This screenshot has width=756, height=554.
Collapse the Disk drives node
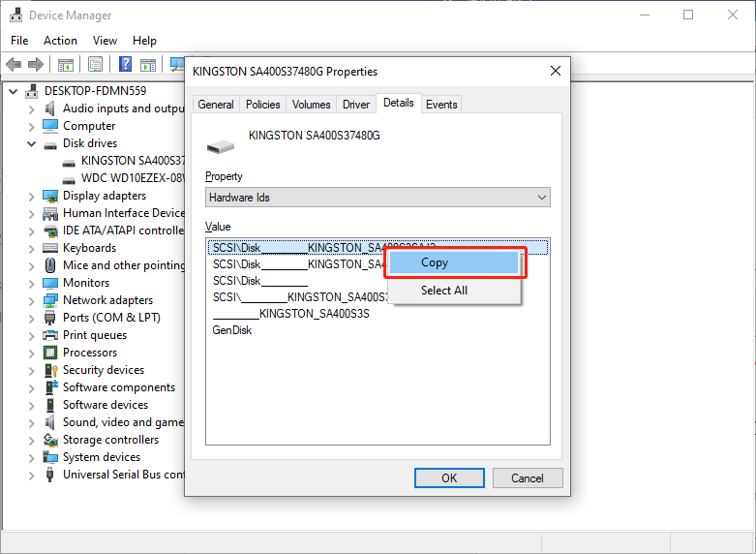[32, 143]
